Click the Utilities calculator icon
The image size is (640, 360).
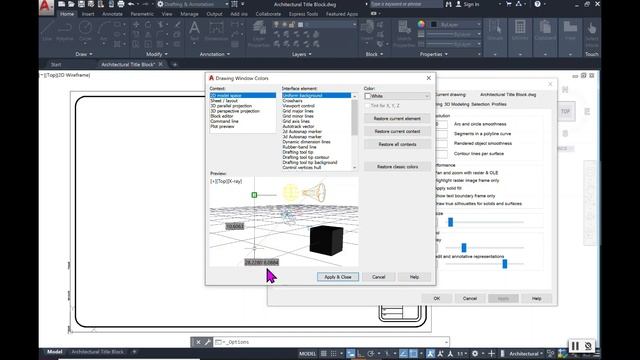520,31
